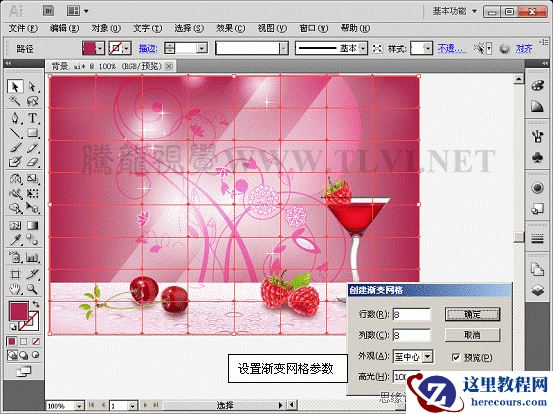Image resolution: width=553 pixels, height=414 pixels.
Task: Select the Eyedropper tool
Action: pos(15,240)
